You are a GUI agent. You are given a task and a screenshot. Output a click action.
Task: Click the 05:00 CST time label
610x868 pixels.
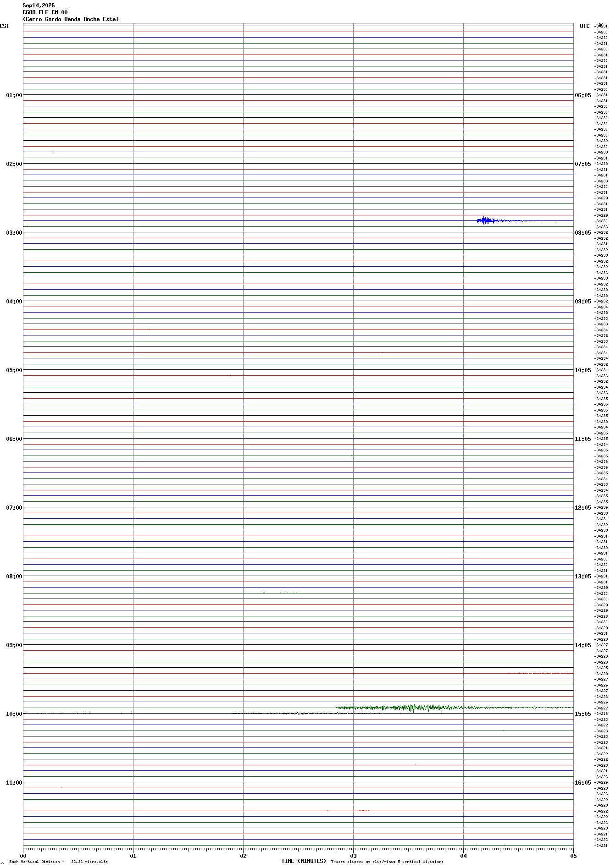click(x=14, y=370)
